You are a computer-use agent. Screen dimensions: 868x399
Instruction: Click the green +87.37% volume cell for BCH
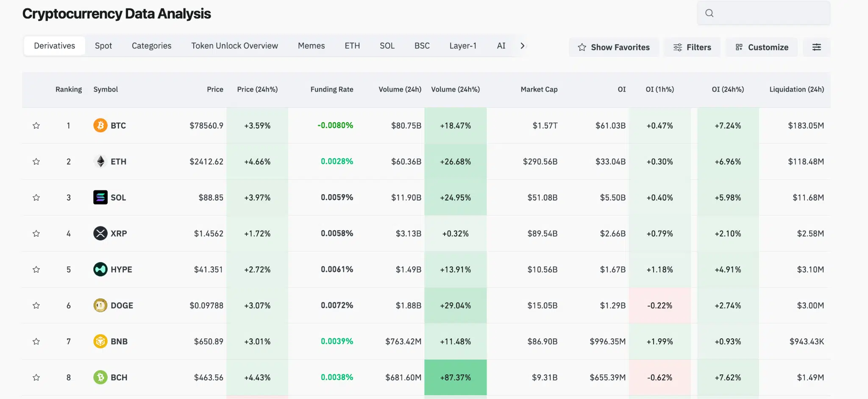point(456,377)
